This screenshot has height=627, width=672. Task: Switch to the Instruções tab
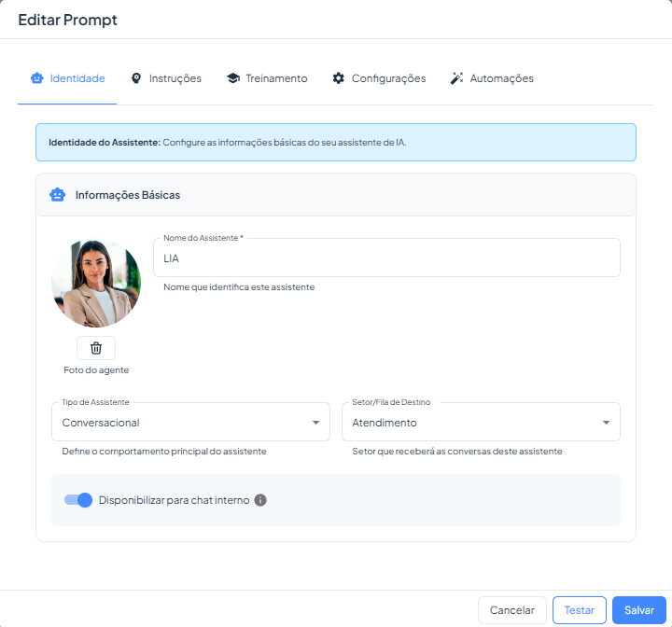[166, 78]
